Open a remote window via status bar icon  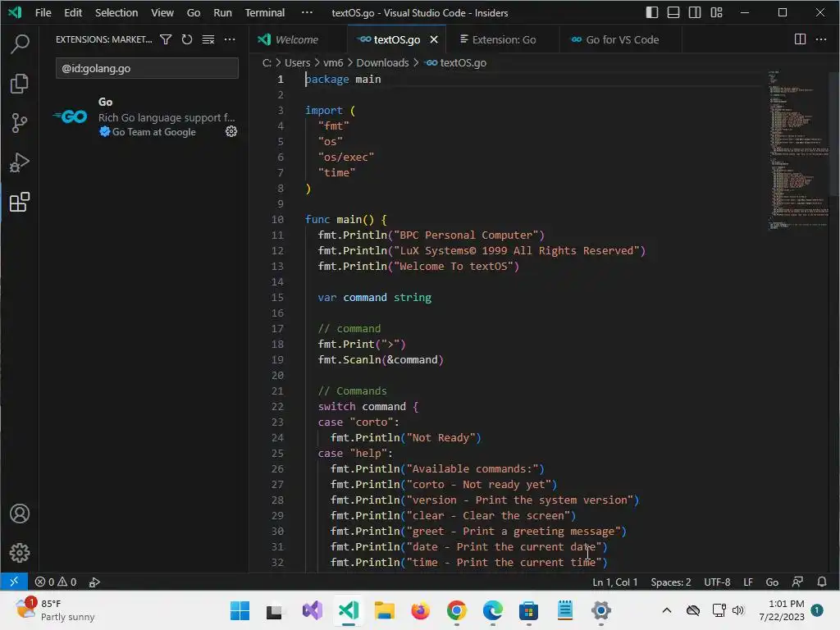[14, 582]
